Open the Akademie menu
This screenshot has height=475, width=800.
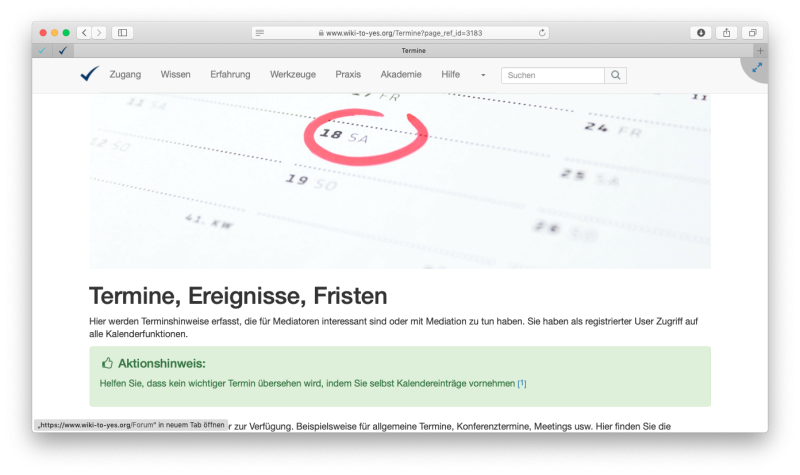401,75
